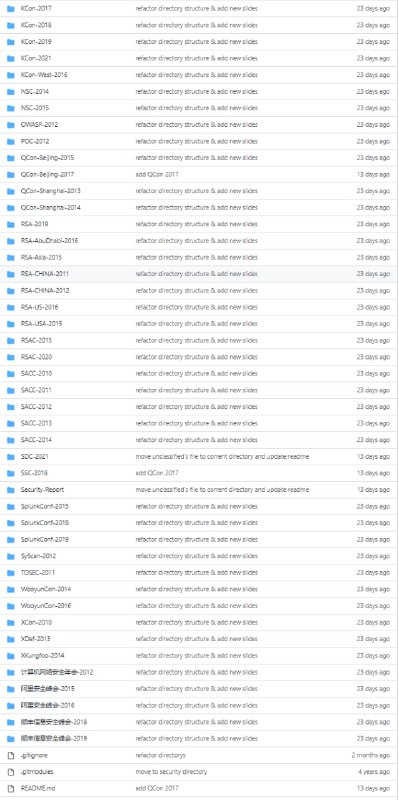Click the file icon next to .gitmodules

(x=11, y=772)
